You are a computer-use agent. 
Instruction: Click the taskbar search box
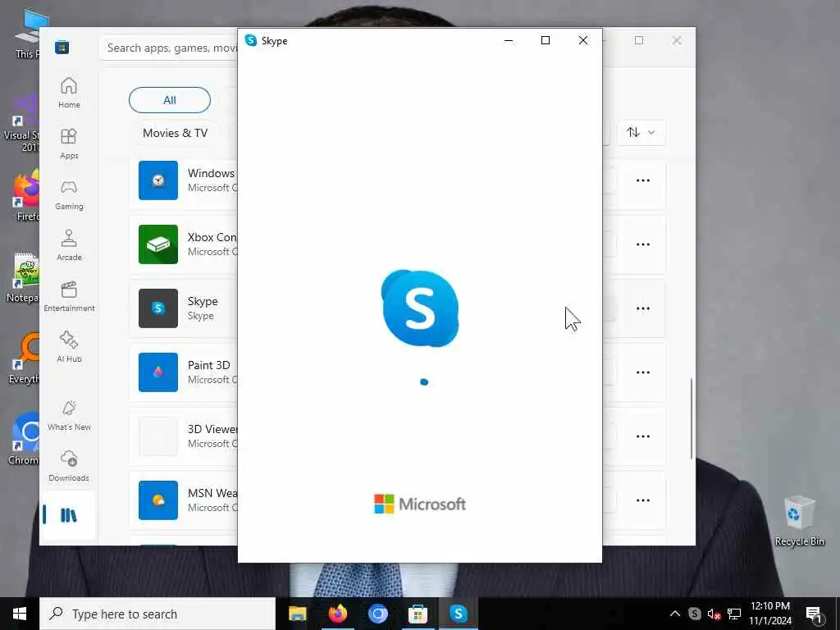coord(157,614)
